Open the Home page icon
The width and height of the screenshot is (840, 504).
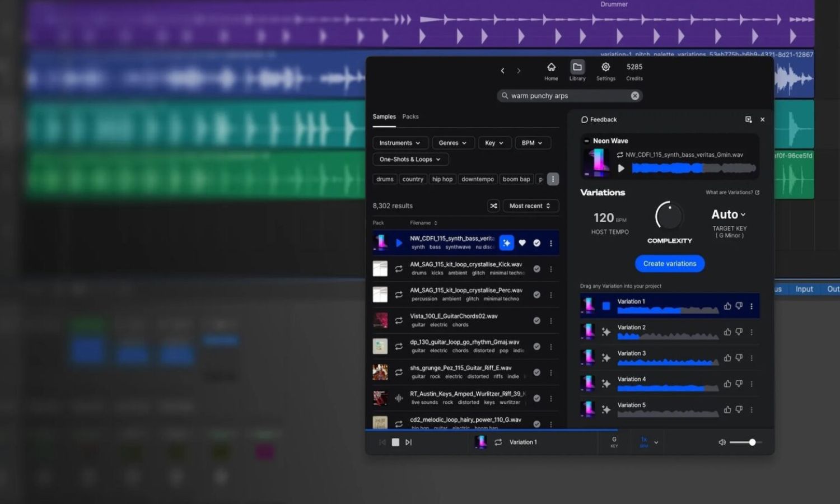click(x=551, y=68)
